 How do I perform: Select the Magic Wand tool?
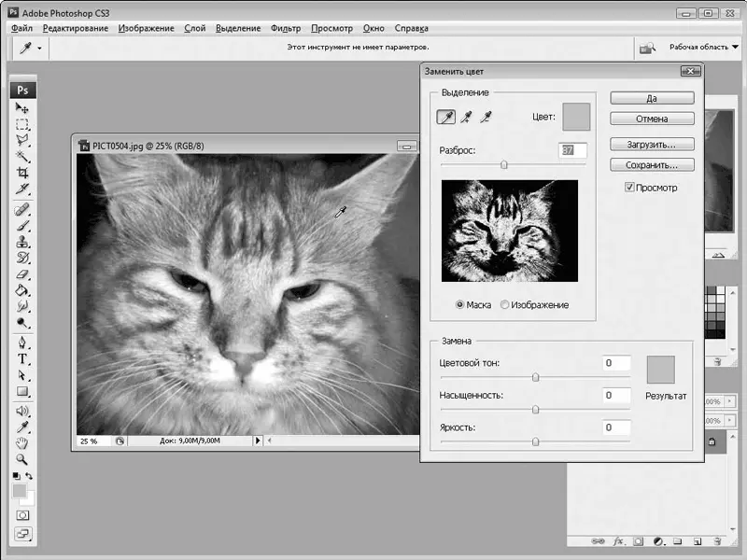tap(21, 156)
